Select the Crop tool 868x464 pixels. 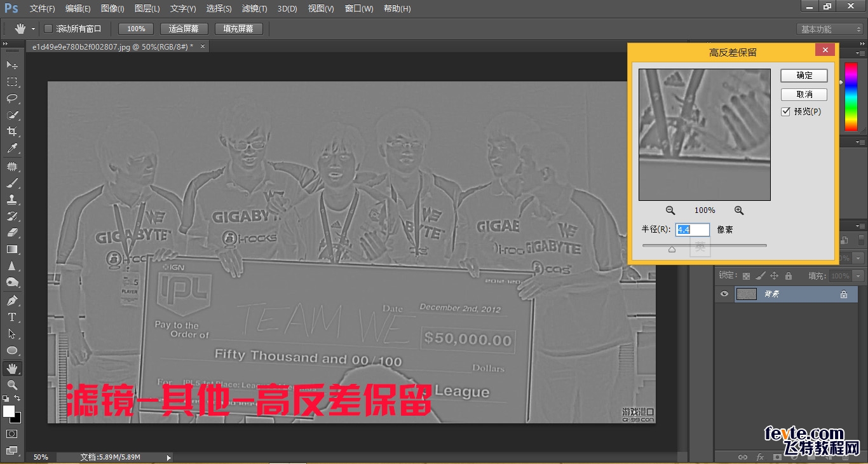click(12, 132)
